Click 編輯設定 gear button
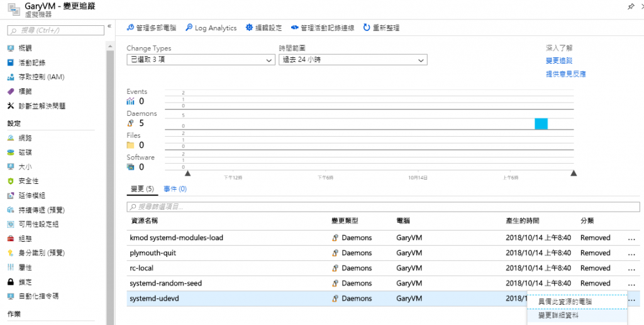This screenshot has width=644, height=325. tap(264, 28)
